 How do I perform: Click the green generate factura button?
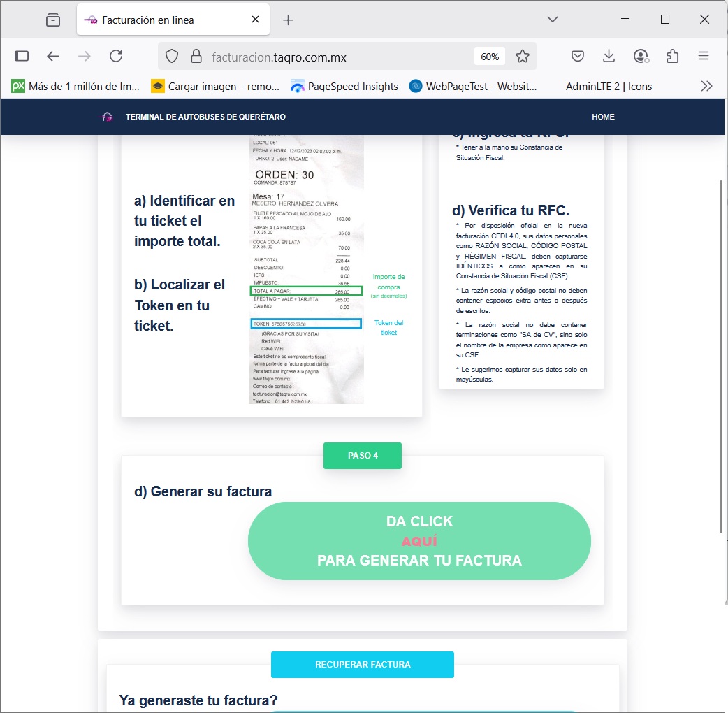pos(419,541)
